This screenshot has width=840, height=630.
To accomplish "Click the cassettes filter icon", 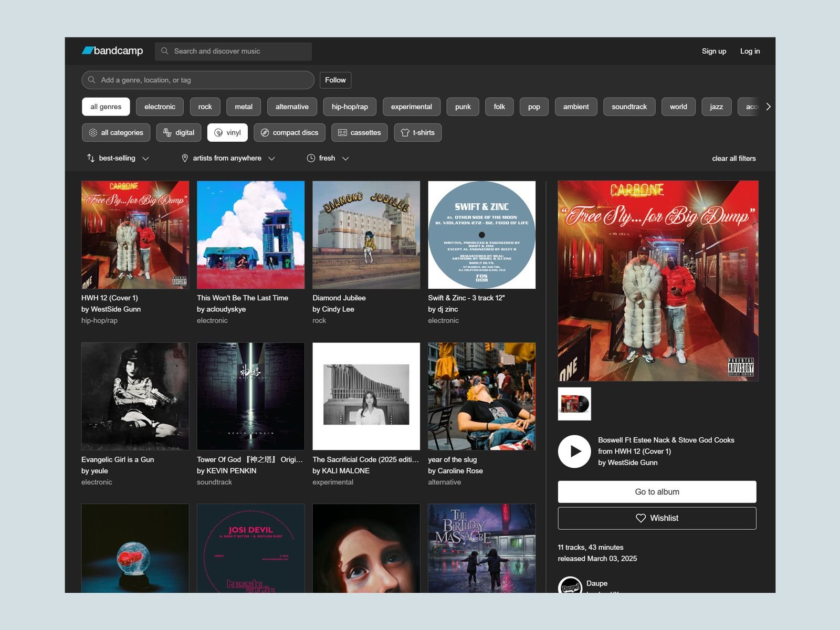I will [x=343, y=132].
